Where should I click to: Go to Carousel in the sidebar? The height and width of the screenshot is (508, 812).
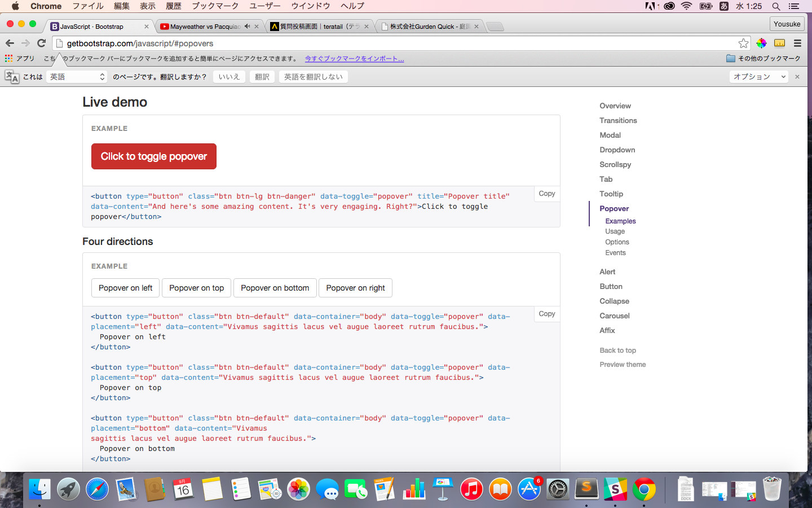(615, 316)
